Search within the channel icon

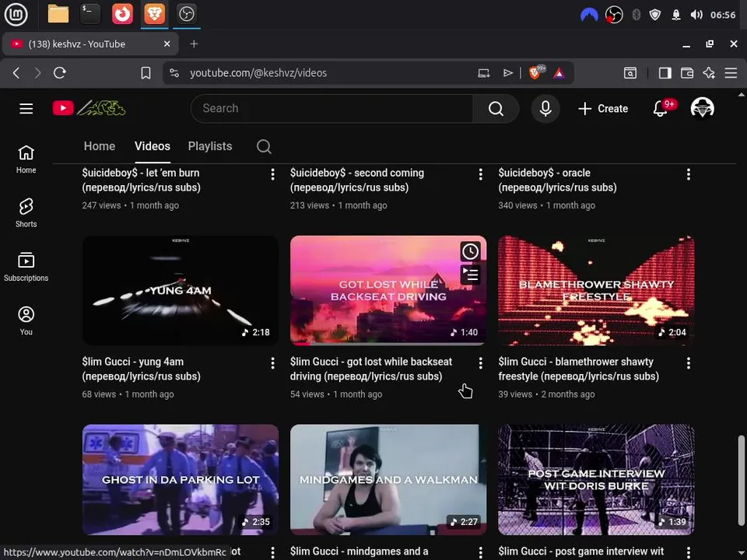pyautogui.click(x=264, y=147)
